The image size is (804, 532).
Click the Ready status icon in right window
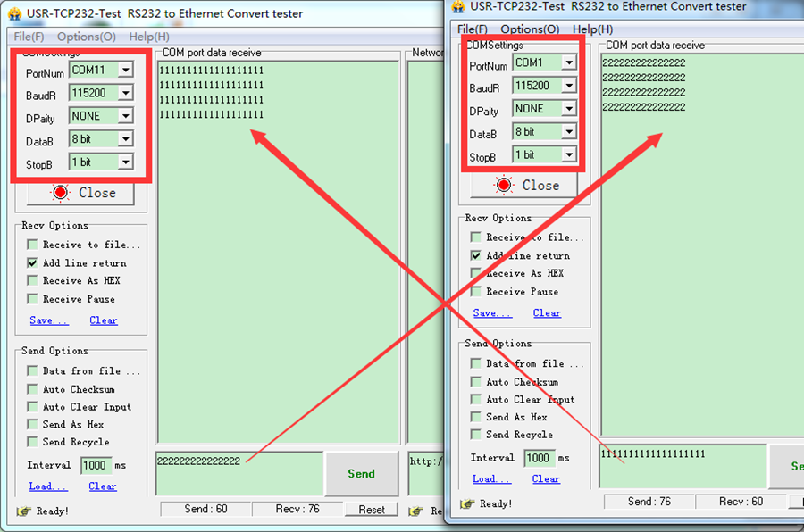pos(465,503)
